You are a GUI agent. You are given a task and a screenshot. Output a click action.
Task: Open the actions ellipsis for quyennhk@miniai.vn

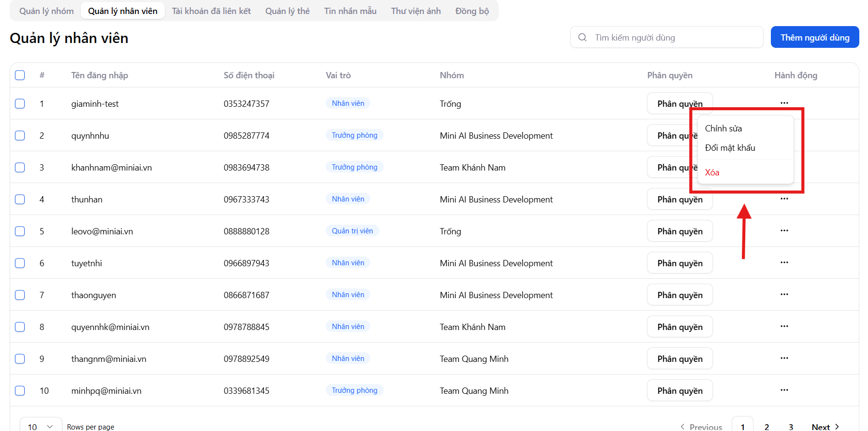point(784,326)
